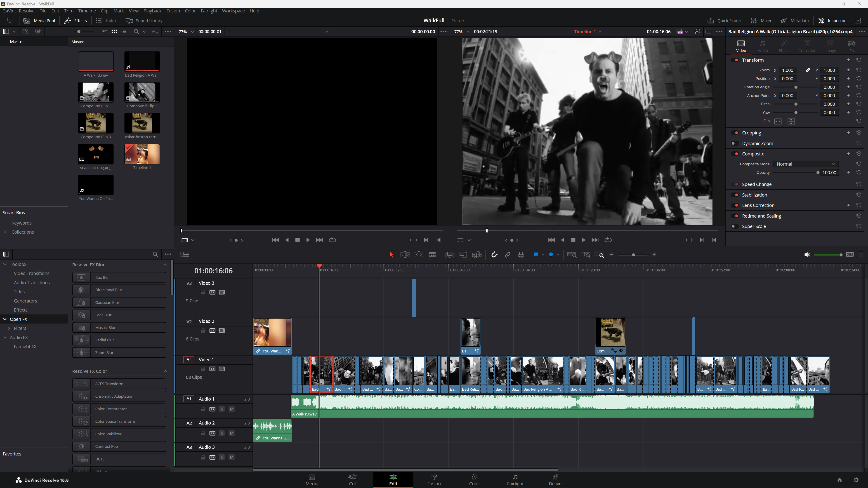Viewport: 868px width, 488px height.
Task: Adjust the Opacity slider handle
Action: click(x=817, y=172)
